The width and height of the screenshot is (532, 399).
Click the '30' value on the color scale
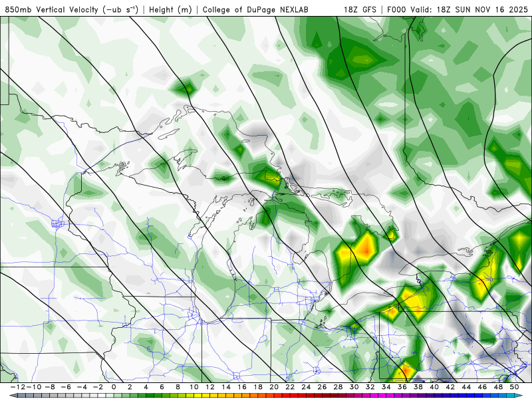354,387
